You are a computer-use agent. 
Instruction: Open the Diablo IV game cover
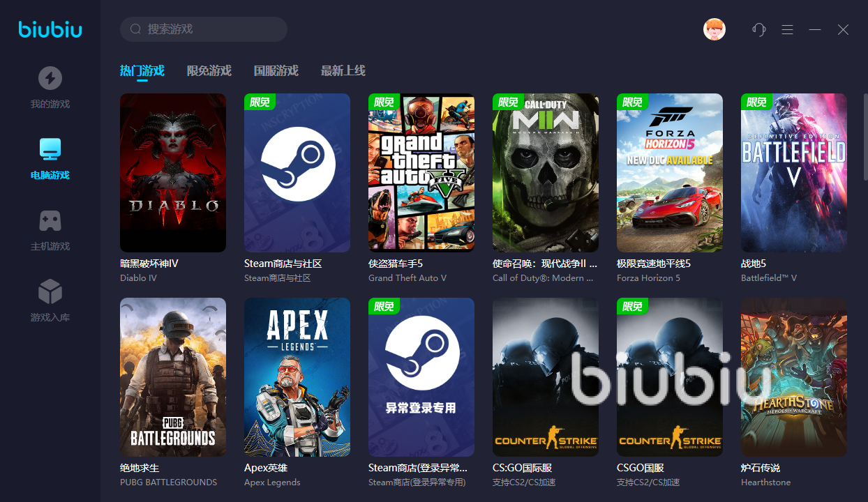click(x=173, y=172)
